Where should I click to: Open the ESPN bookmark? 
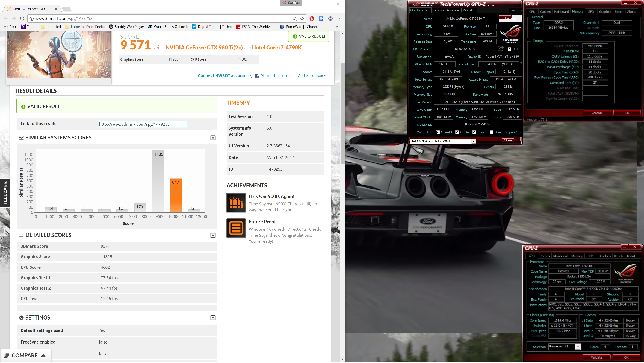click(256, 27)
